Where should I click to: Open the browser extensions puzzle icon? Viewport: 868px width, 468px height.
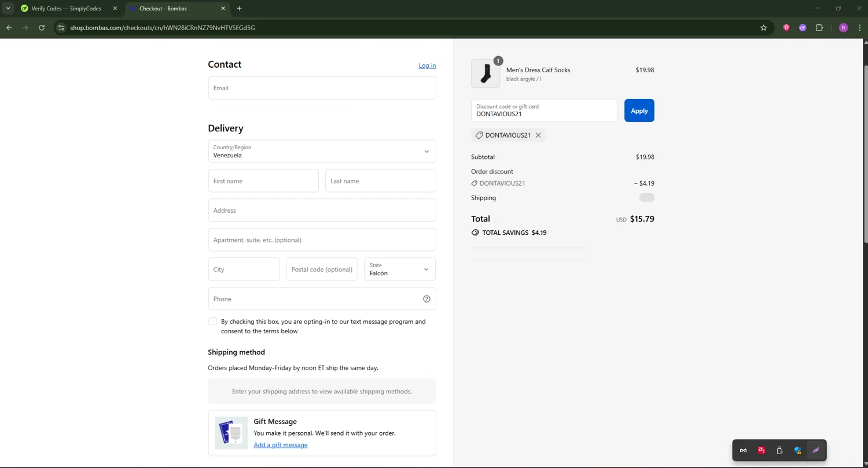819,28
